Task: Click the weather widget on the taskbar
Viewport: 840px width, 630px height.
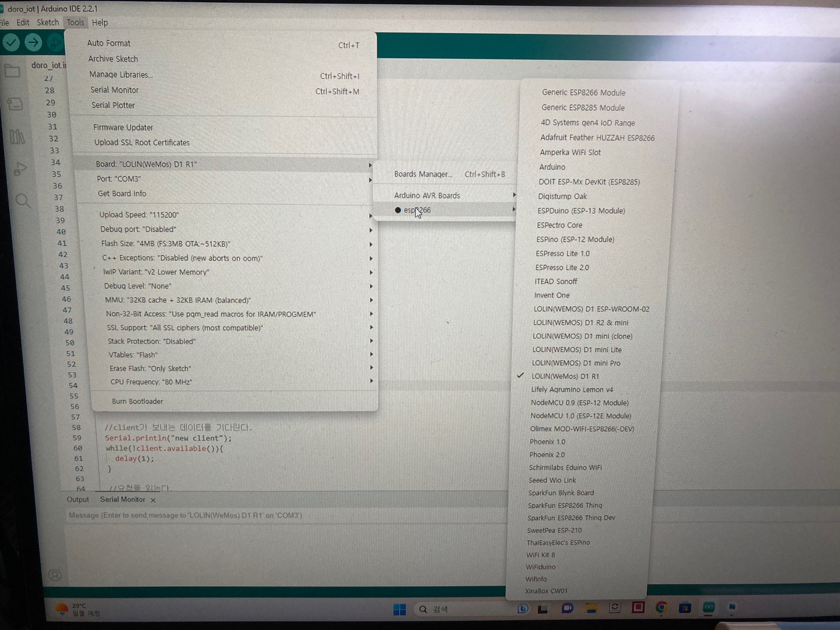Action: 78,610
